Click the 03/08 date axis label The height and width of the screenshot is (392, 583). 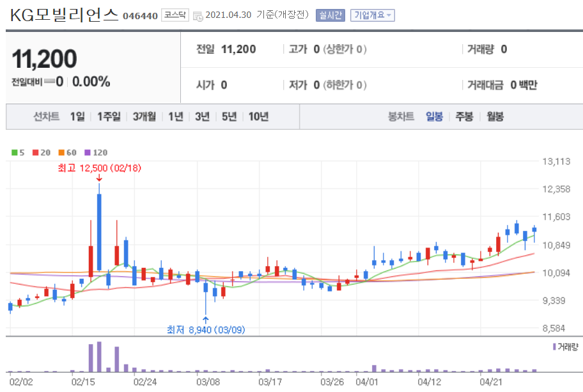[x=208, y=382]
